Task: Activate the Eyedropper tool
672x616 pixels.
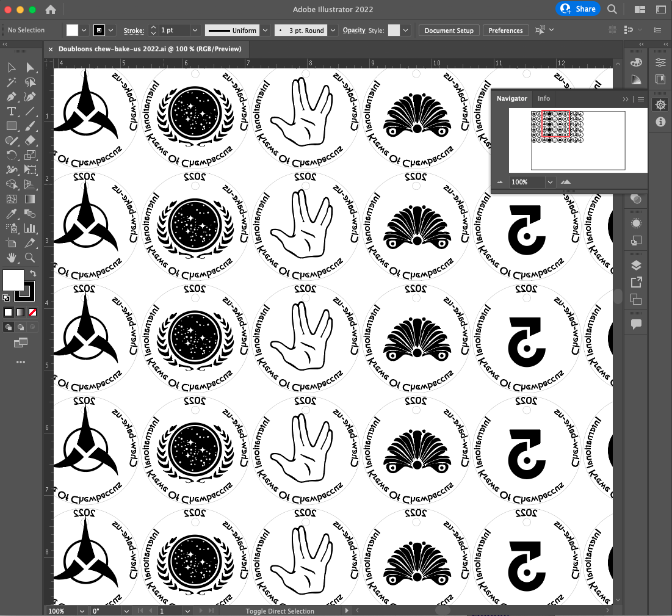Action: click(x=11, y=214)
